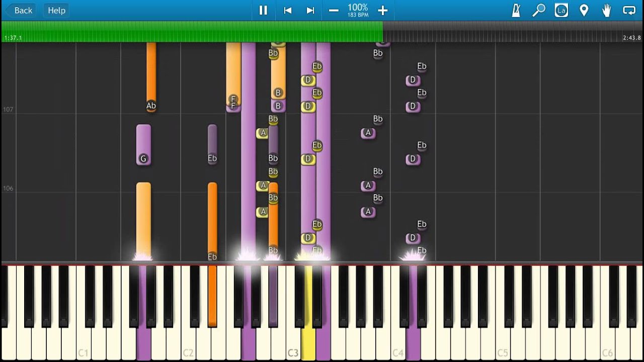Open the hand selection icon
Image resolution: width=644 pixels, height=362 pixels.
[x=607, y=10]
